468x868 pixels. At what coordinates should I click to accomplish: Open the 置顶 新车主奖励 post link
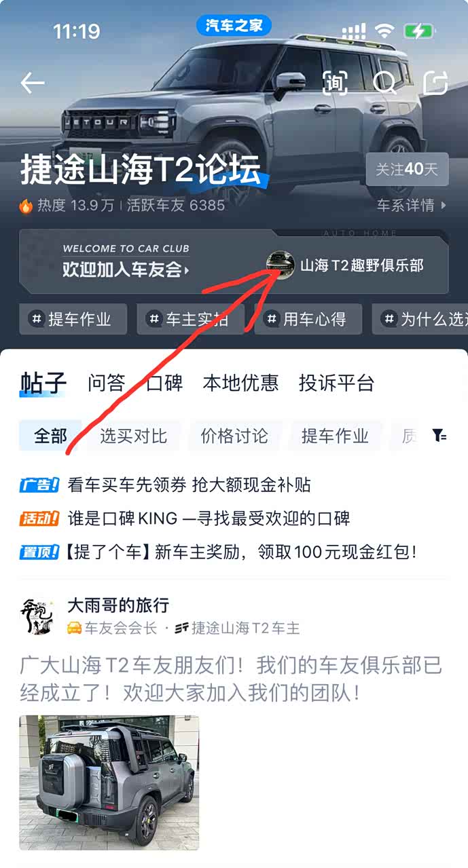pyautogui.click(x=219, y=552)
